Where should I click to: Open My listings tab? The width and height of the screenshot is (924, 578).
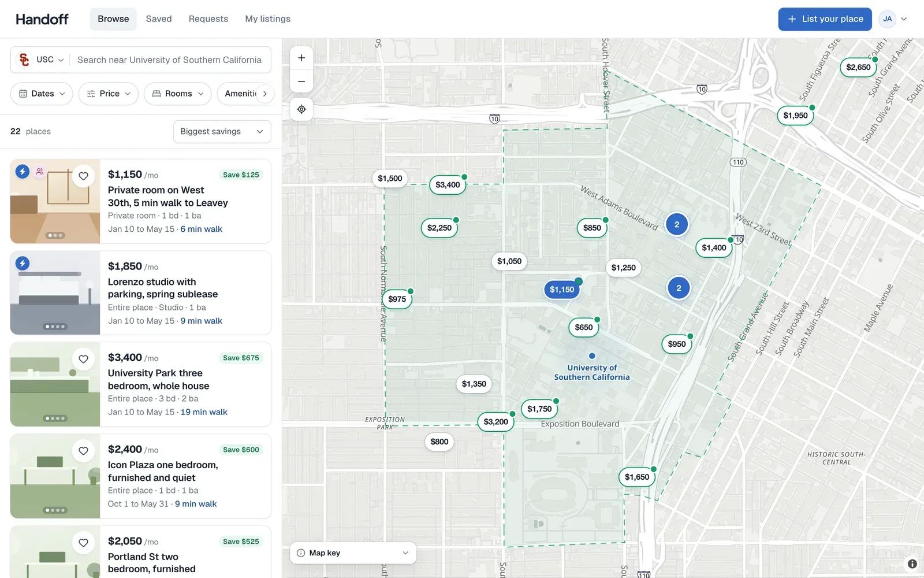(268, 19)
